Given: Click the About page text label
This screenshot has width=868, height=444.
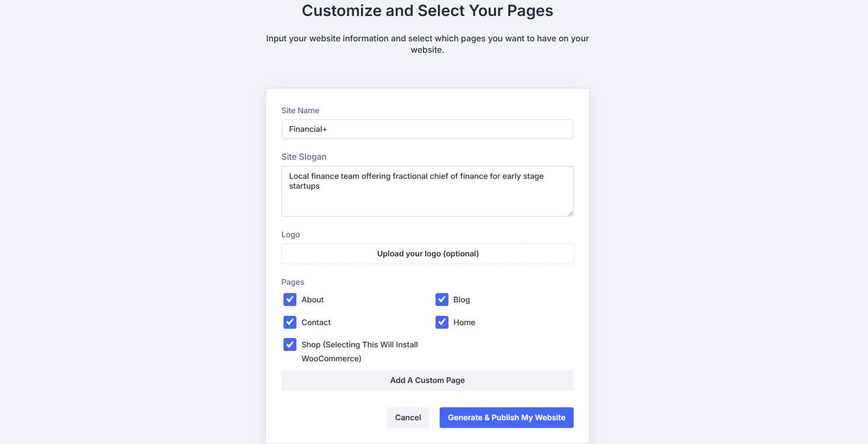Looking at the screenshot, I should (312, 299).
